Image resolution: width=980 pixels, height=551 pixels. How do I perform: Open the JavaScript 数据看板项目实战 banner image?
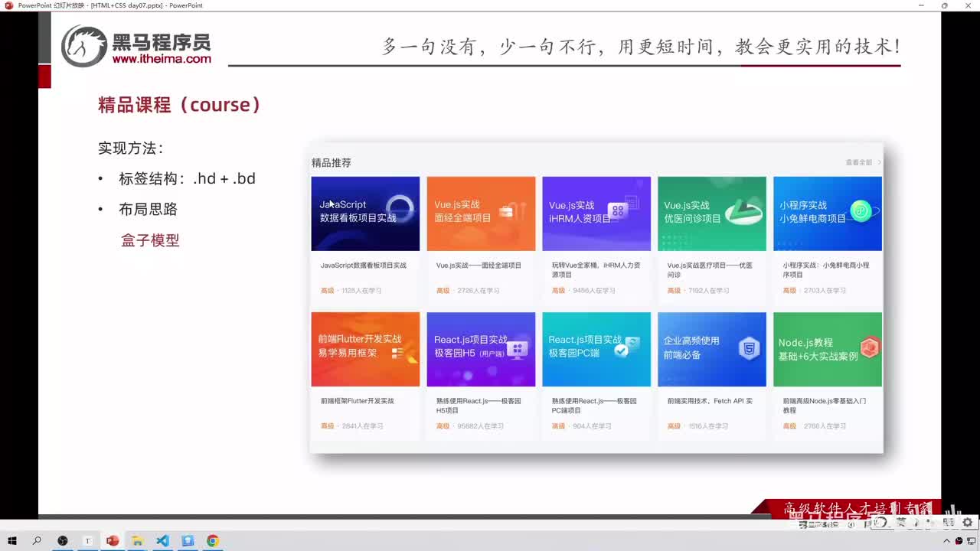pos(365,214)
